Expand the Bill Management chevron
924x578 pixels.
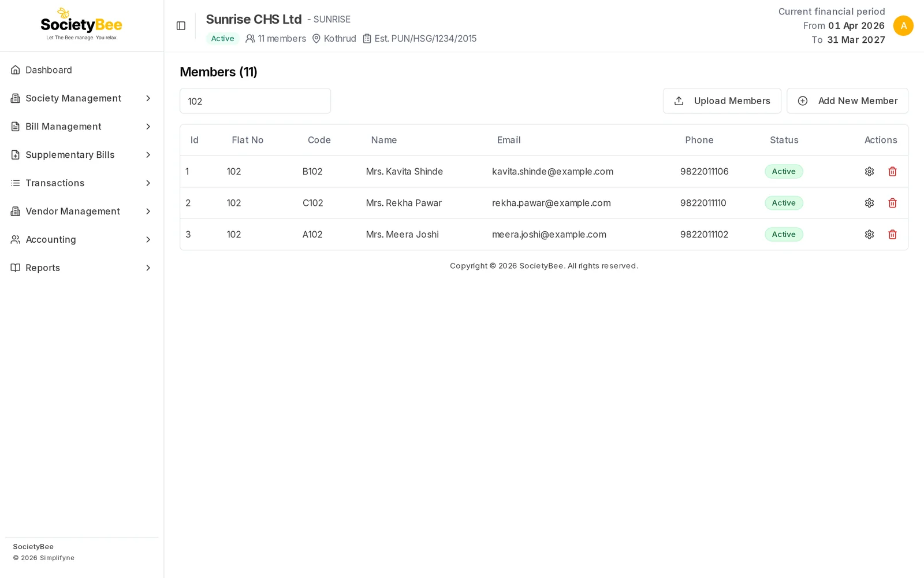[148, 127]
